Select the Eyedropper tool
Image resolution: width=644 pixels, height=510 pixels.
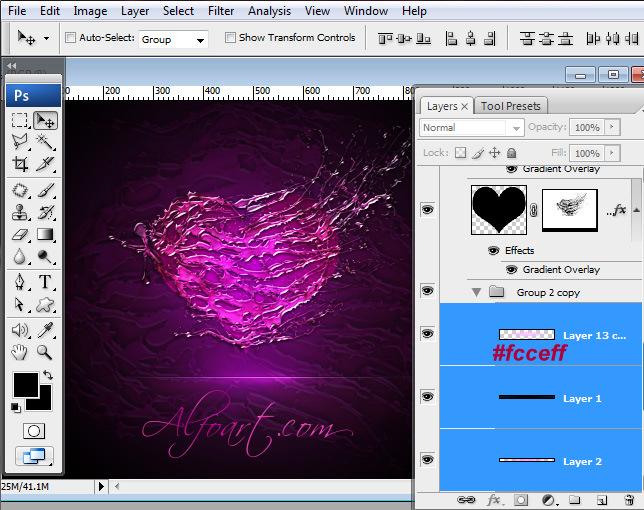pyautogui.click(x=46, y=329)
